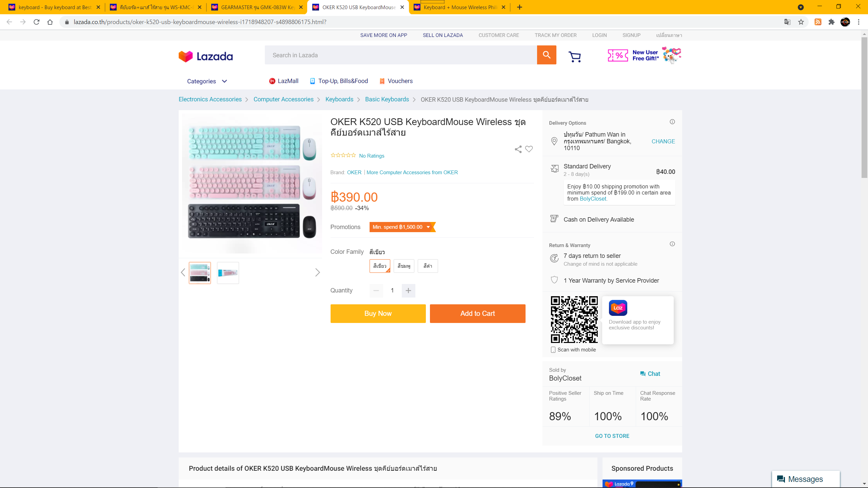Click the site lock icon in address bar

click(x=67, y=22)
